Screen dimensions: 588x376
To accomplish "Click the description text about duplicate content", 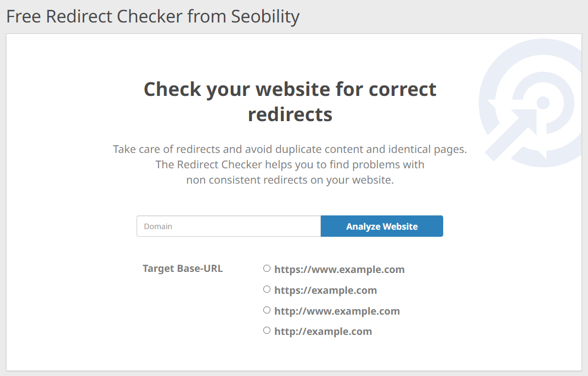I will pos(290,149).
